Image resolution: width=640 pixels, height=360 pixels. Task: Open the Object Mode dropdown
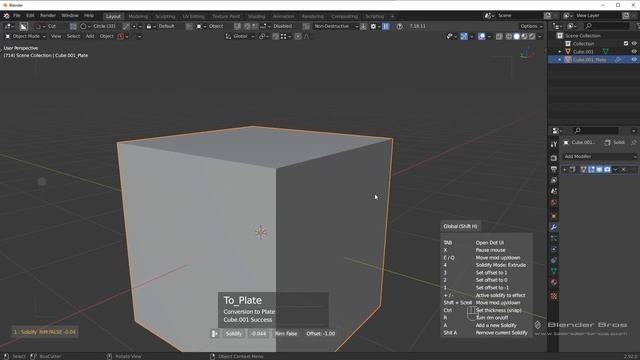tap(25, 36)
